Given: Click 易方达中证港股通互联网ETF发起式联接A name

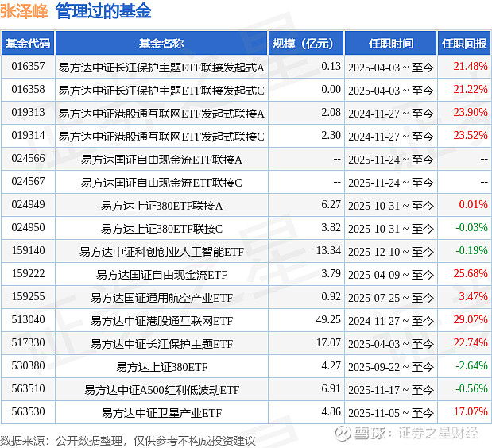Looking at the screenshot, I should pos(161,114).
